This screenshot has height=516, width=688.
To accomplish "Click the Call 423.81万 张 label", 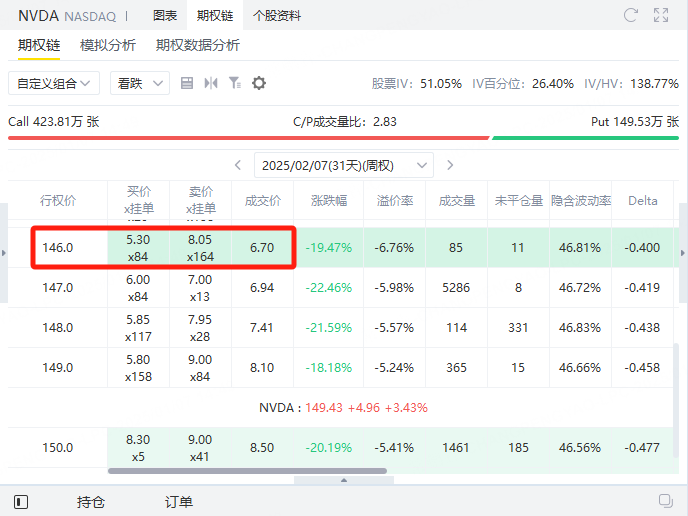I will [54, 122].
